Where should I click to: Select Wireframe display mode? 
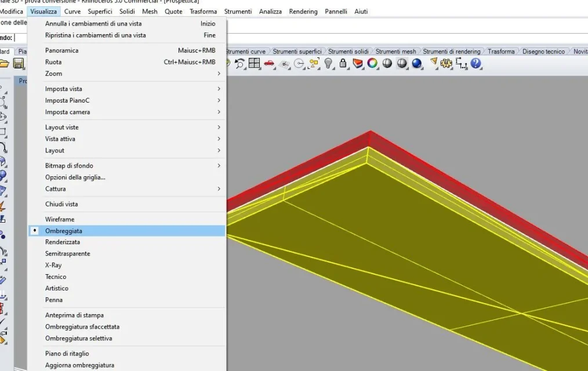pyautogui.click(x=60, y=219)
